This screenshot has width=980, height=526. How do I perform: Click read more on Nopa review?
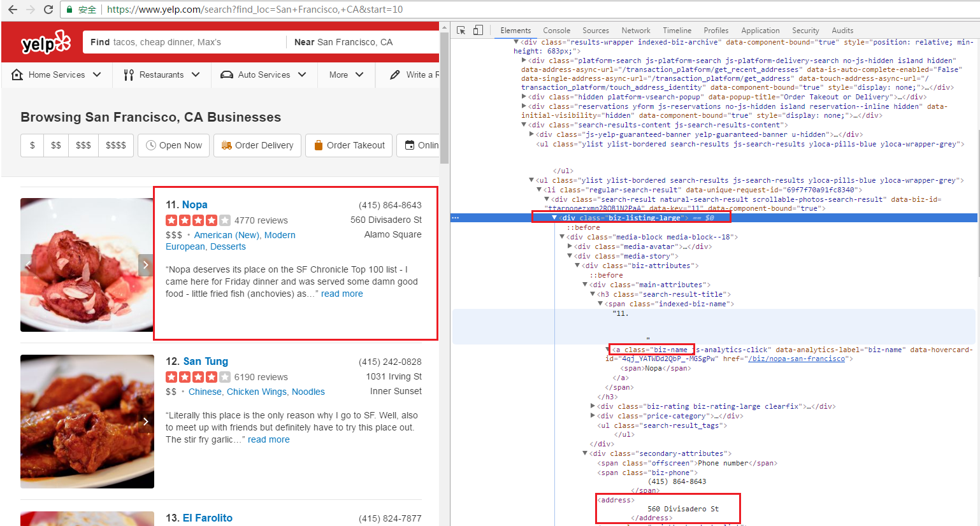click(342, 294)
